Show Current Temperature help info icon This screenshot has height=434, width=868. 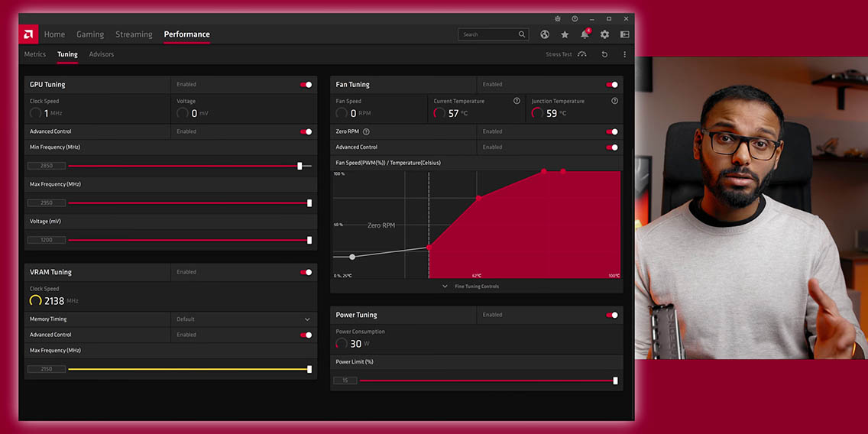517,101
